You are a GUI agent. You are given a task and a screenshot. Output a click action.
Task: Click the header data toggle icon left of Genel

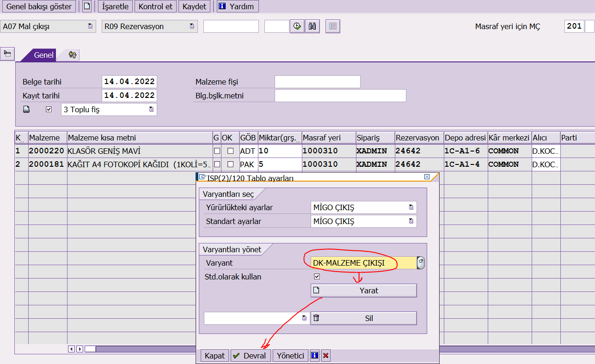[7, 54]
